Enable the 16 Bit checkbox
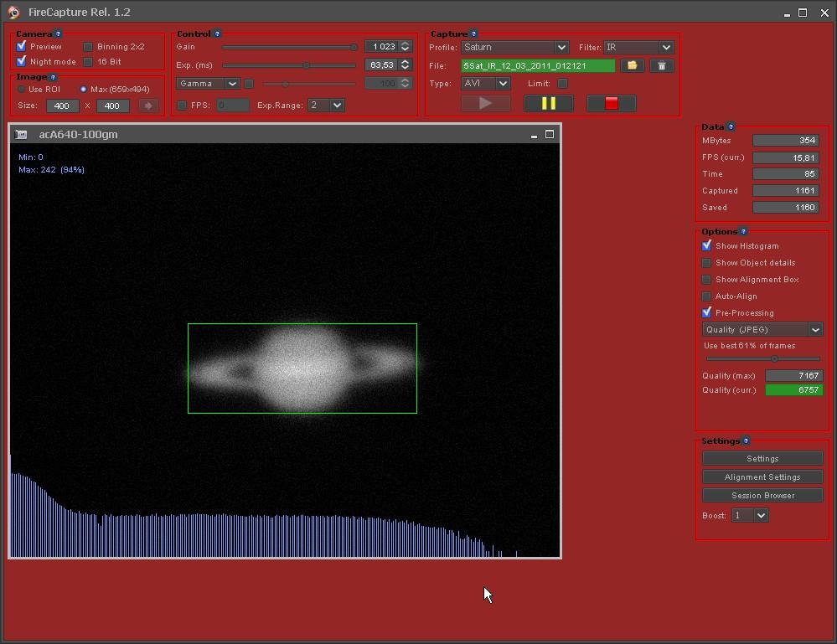The height and width of the screenshot is (644, 837). coord(88,62)
